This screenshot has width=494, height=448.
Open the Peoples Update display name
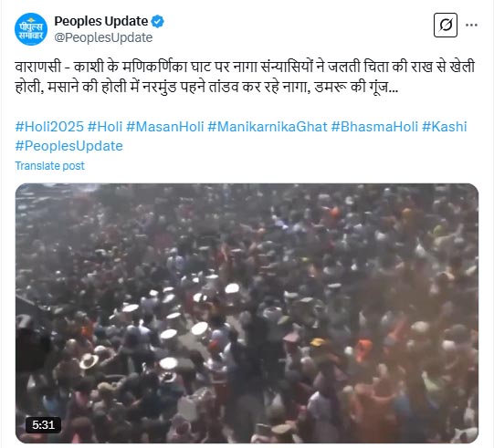[x=101, y=21]
